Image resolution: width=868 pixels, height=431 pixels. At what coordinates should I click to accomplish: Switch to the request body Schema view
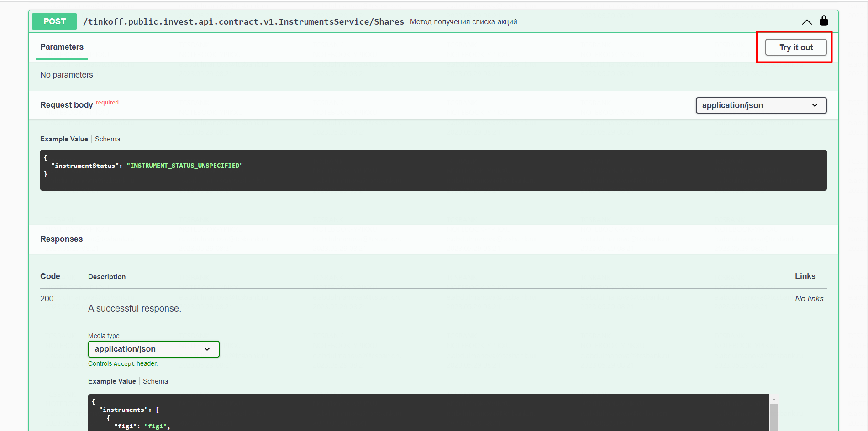[x=107, y=139]
